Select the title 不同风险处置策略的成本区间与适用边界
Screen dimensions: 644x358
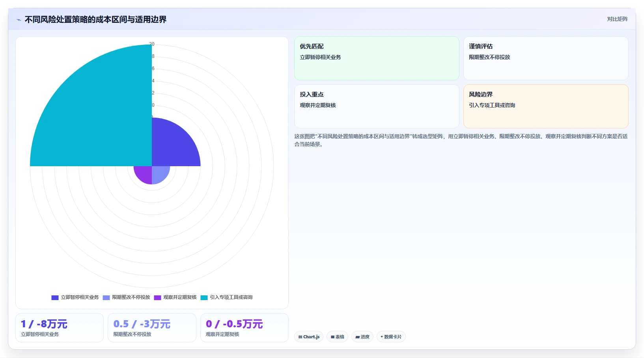click(95, 19)
